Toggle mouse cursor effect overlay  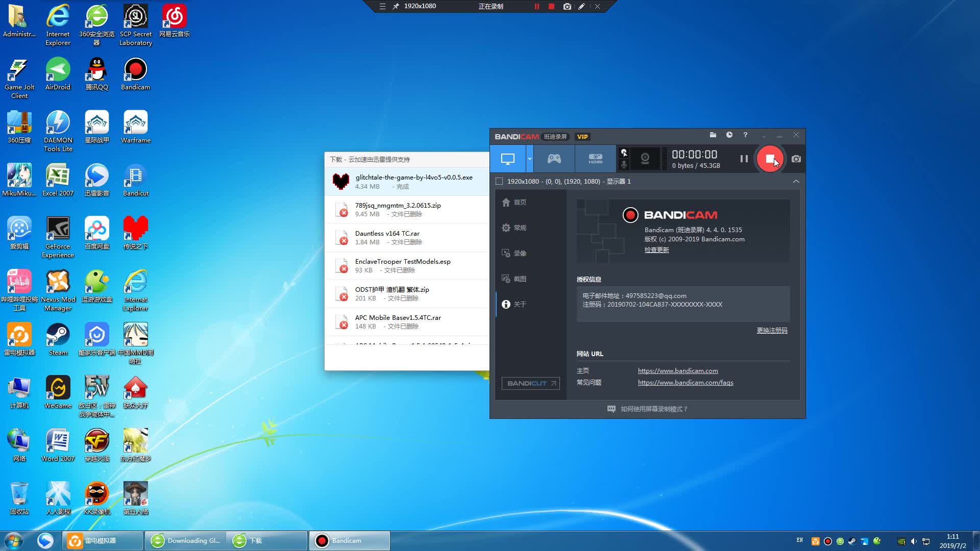tap(624, 153)
